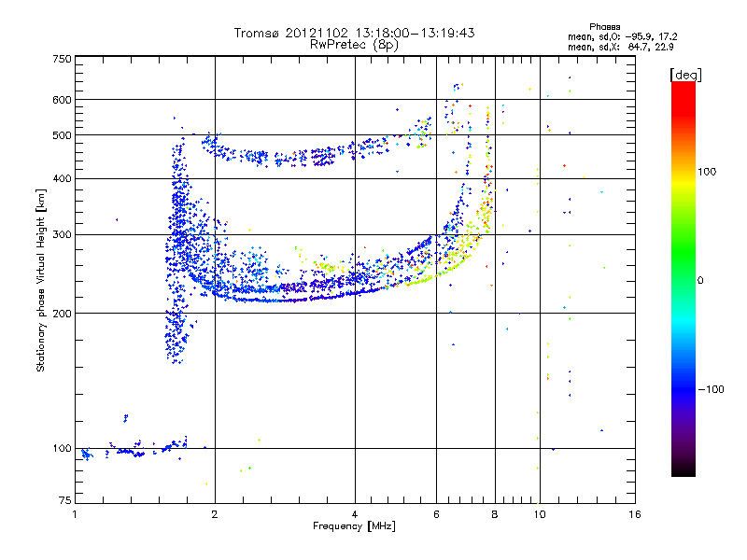
Task: Click the "750" height axis tick label
Action: pos(62,59)
